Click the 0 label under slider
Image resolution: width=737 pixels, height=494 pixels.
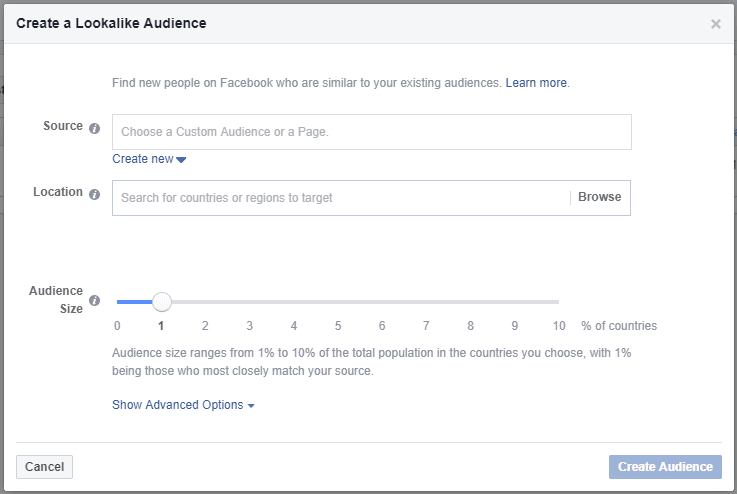pos(117,326)
